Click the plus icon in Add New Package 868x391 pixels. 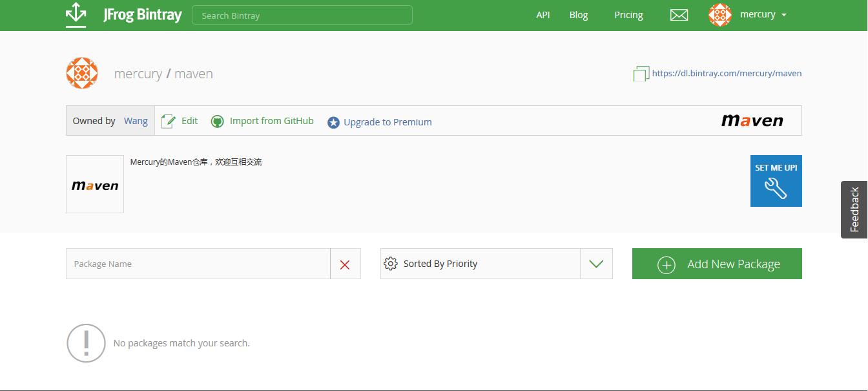tap(666, 264)
